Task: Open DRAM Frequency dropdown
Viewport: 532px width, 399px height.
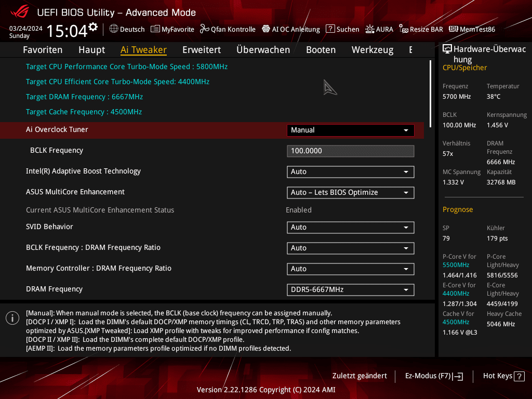Action: click(351, 290)
